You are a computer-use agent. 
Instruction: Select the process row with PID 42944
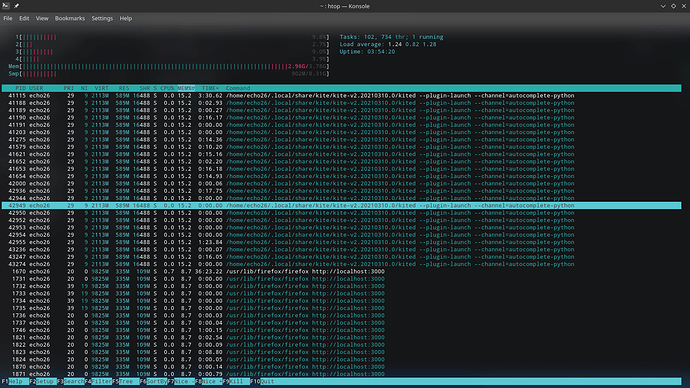341,198
